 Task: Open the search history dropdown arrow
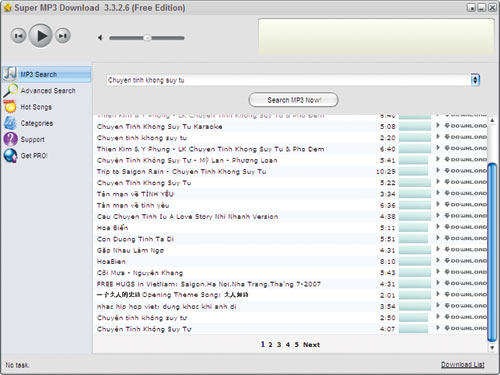point(475,80)
